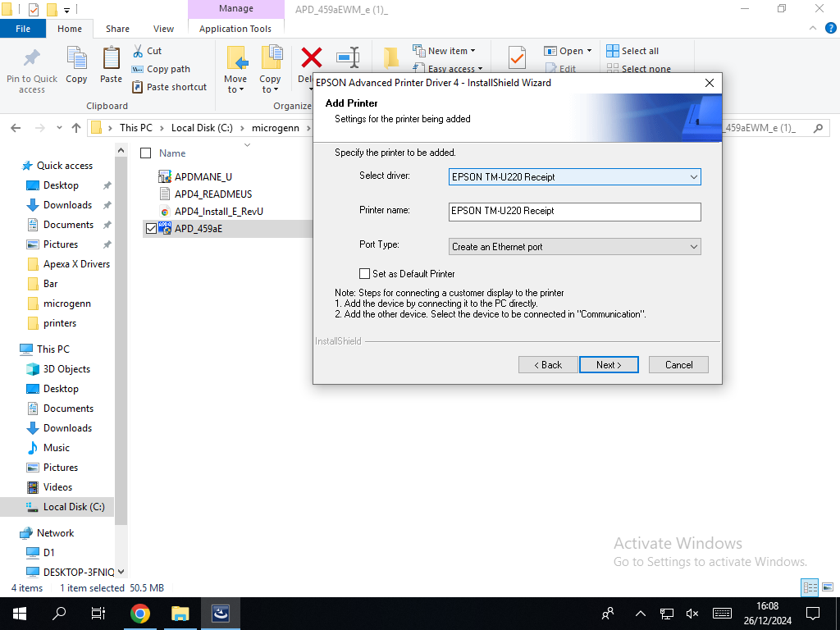Click the Pin to Quick access icon
Viewport: 840px width, 630px height.
pyautogui.click(x=31, y=60)
